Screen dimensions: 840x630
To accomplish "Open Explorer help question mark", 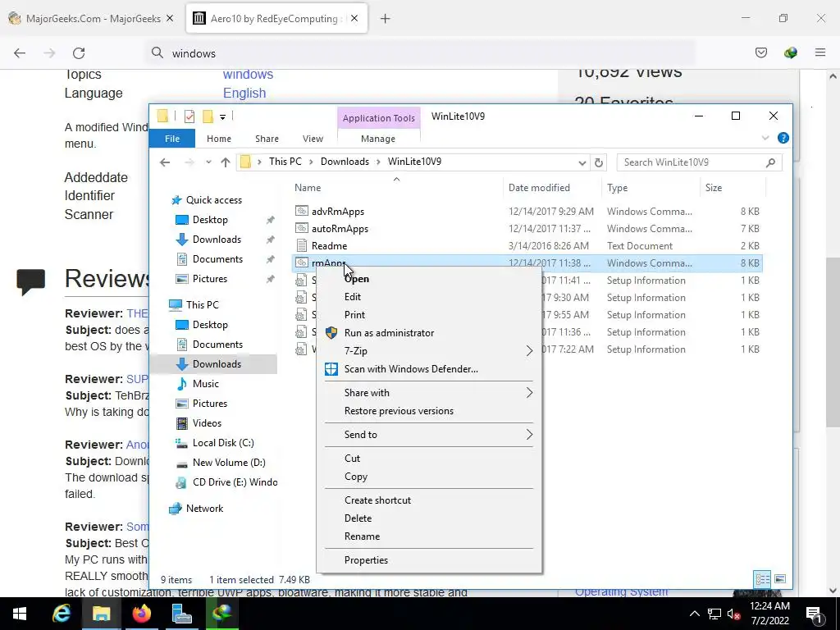I will click(783, 138).
